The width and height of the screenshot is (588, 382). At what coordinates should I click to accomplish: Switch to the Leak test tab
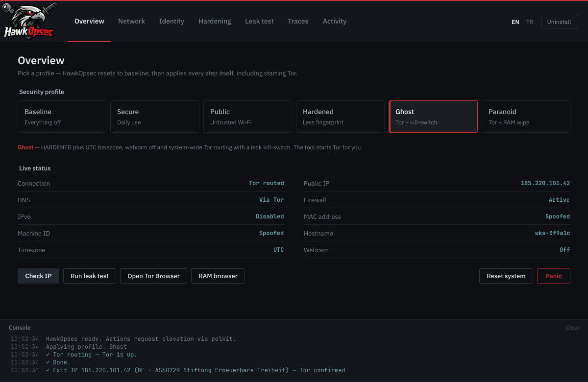(x=259, y=22)
